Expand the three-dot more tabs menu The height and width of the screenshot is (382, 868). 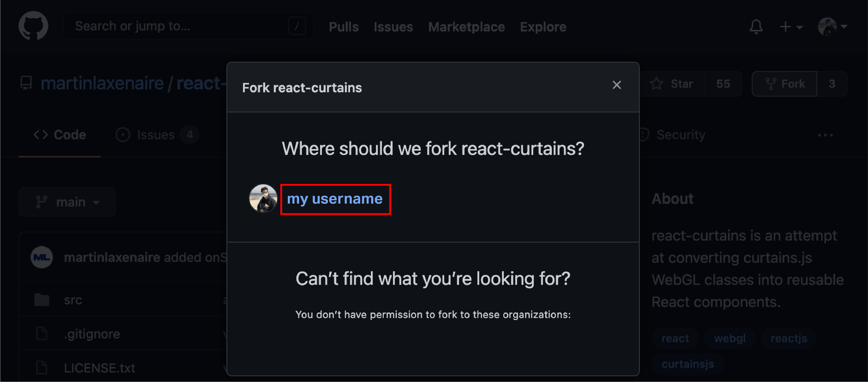point(825,135)
